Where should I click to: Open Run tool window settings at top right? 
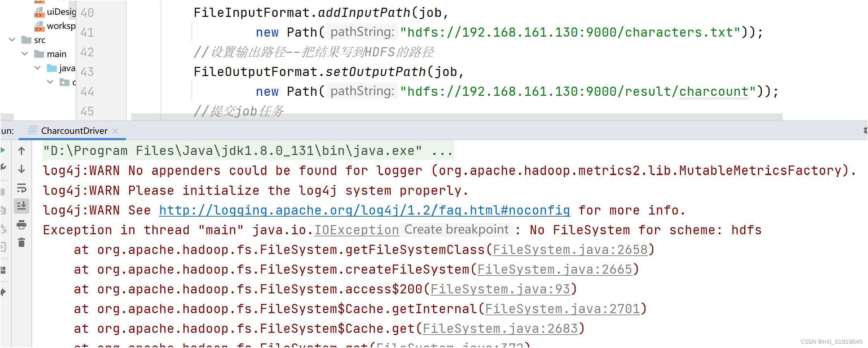click(x=866, y=131)
